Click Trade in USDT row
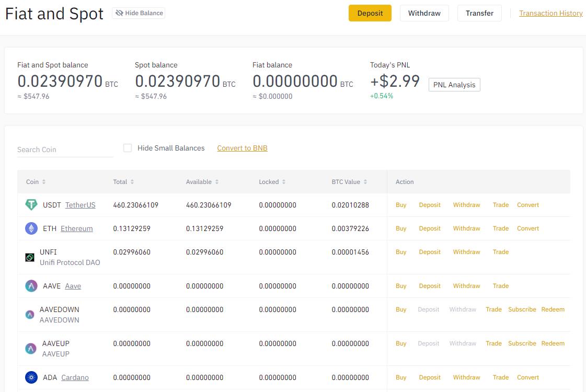The width and height of the screenshot is (586, 392). [500, 205]
